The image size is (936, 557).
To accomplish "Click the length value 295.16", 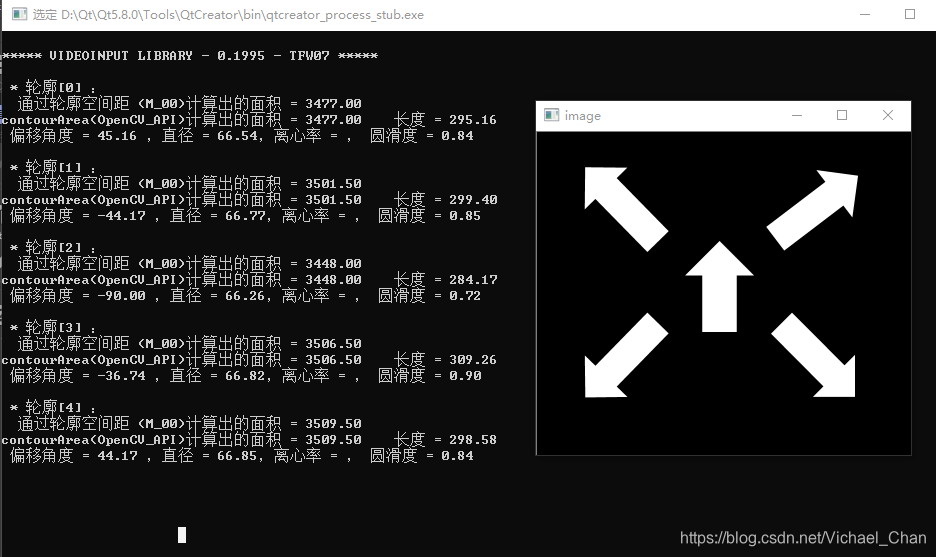I will point(473,119).
